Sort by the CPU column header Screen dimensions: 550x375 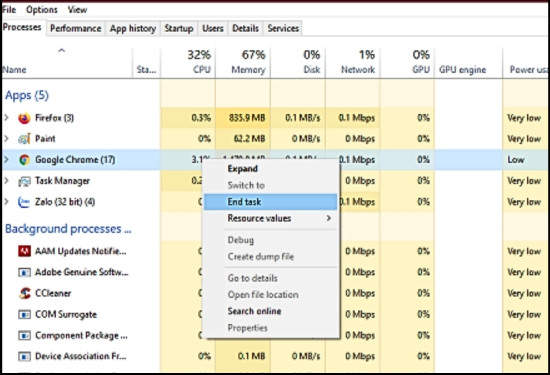(x=188, y=62)
